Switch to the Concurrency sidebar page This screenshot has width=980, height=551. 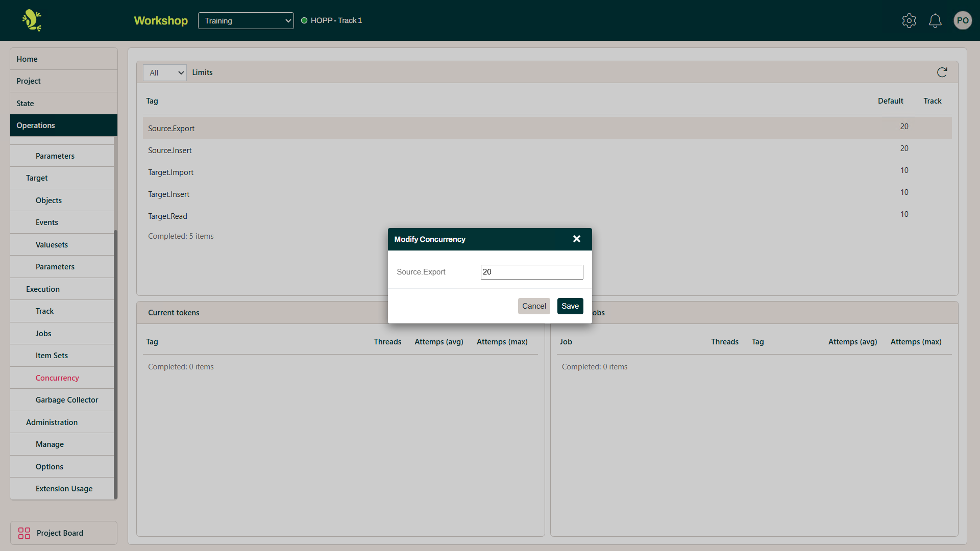[x=57, y=378]
